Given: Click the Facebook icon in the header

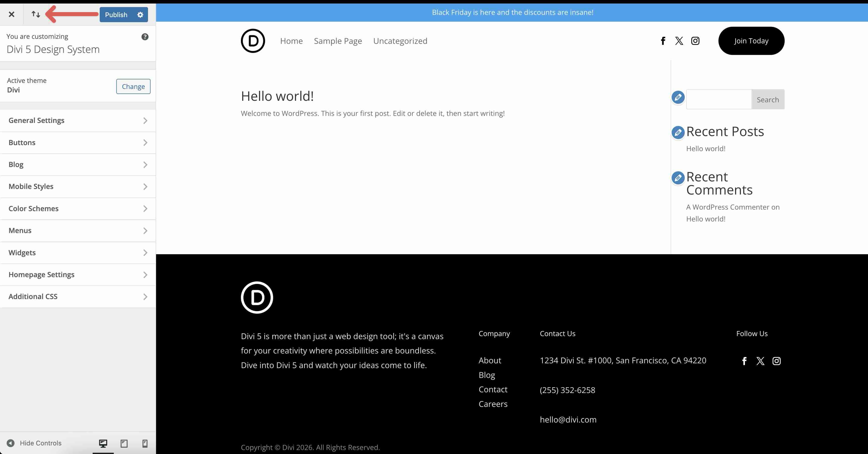Looking at the screenshot, I should [663, 41].
